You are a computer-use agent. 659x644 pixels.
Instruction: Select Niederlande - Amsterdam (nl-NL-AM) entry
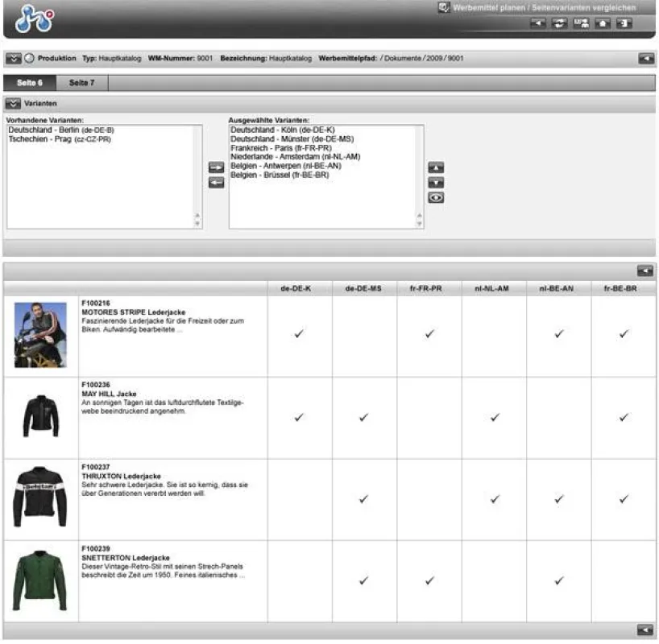pyautogui.click(x=296, y=157)
